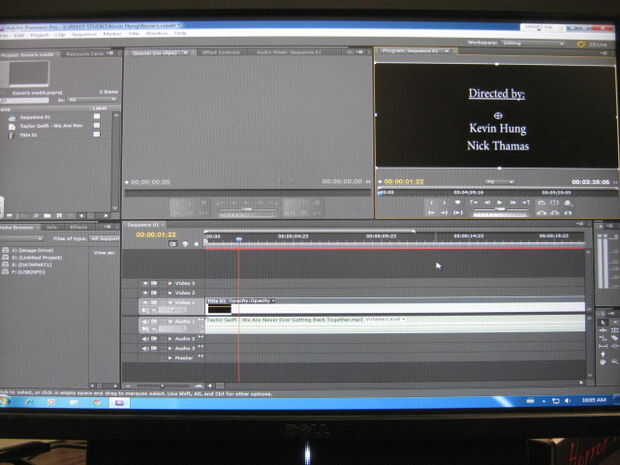Open the Workspace dropdown

[x=533, y=43]
